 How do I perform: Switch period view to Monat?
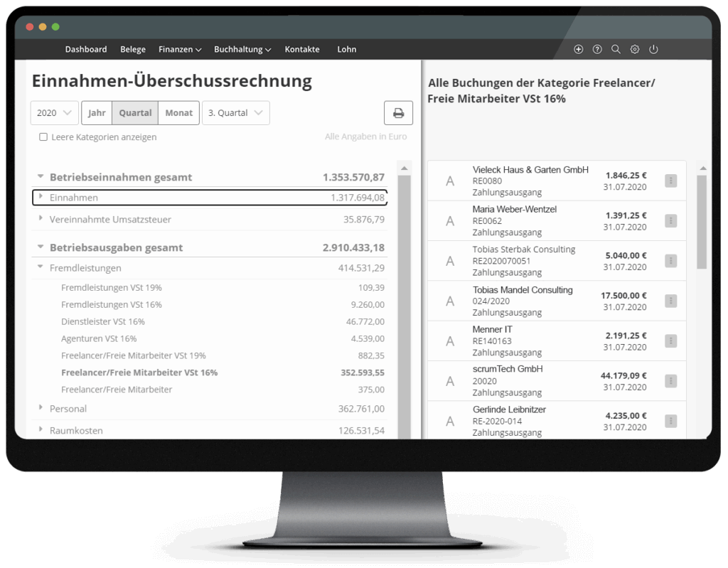point(178,113)
